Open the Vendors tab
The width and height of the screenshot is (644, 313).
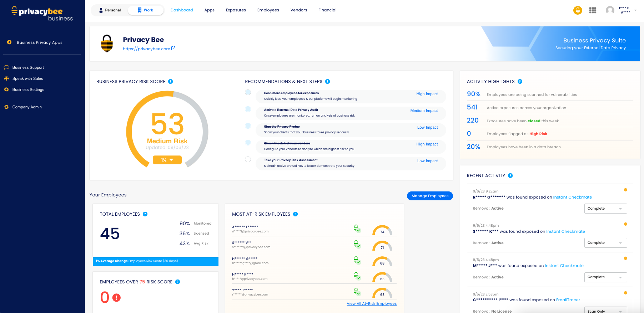[x=299, y=10]
